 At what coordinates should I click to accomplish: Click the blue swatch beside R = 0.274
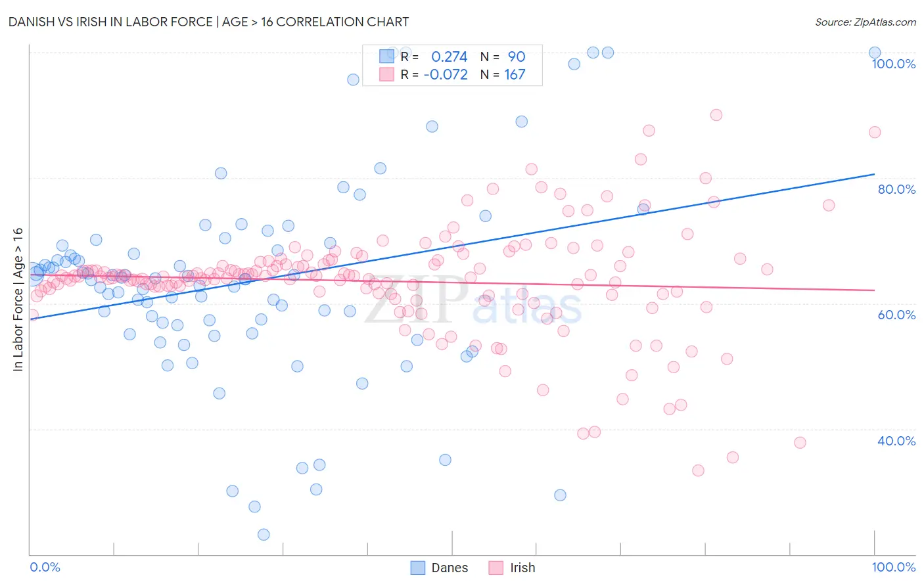[386, 56]
